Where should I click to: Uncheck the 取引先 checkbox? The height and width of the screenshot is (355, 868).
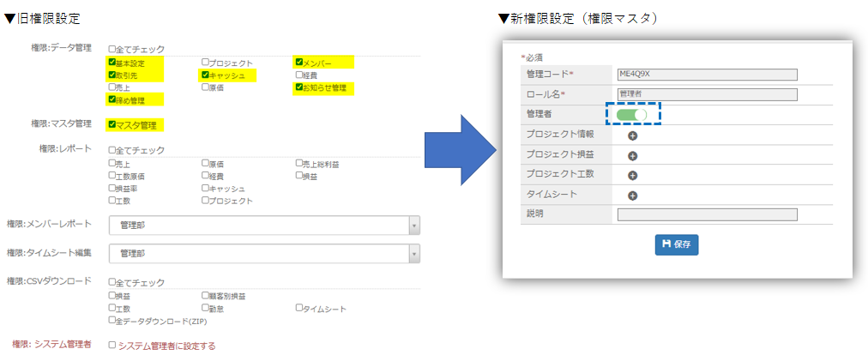tap(112, 75)
